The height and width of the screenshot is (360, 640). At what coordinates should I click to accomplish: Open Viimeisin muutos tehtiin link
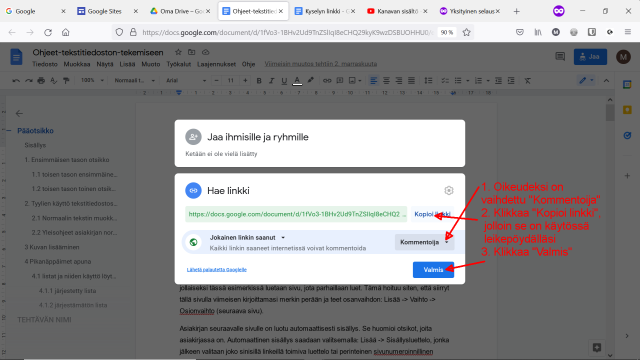(x=321, y=64)
